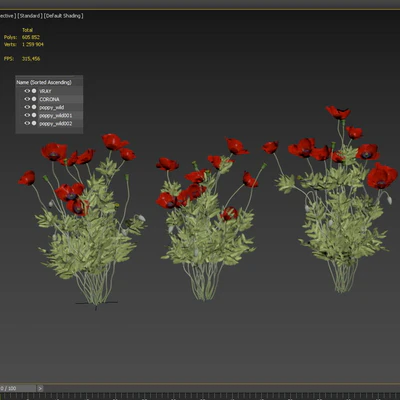Click the round object icon beside poppy_wild002
The image size is (400, 400).
point(34,123)
